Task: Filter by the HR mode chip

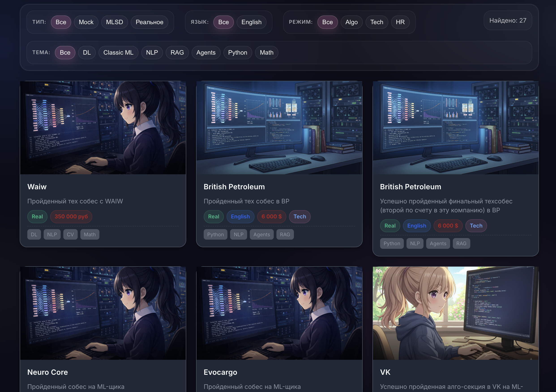Action: click(x=400, y=22)
